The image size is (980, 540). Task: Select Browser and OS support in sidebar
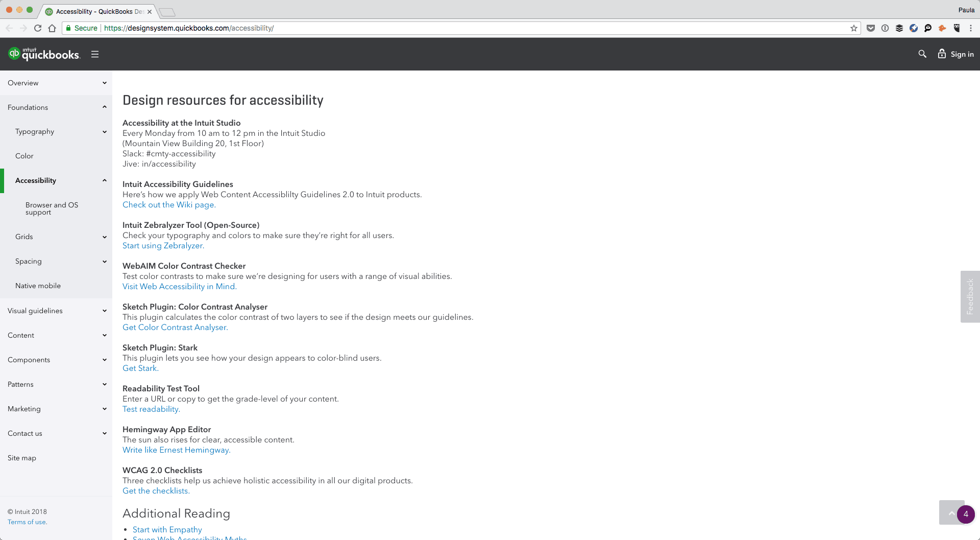tap(52, 208)
